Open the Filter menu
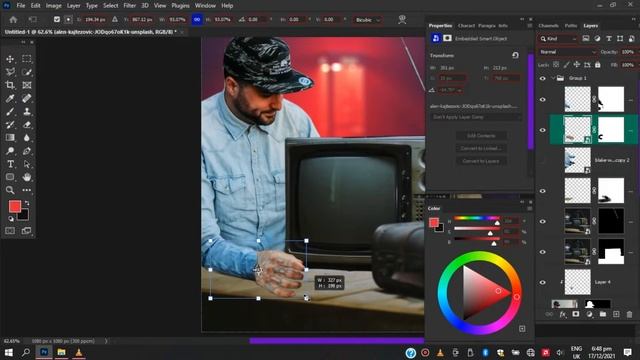This screenshot has width=640, height=360. click(129, 6)
